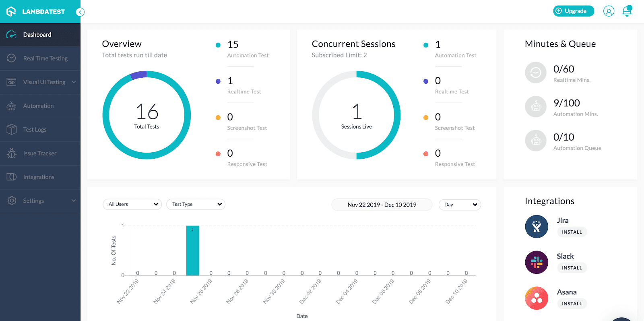Collapse the sidebar with the arrow button
The width and height of the screenshot is (644, 321).
(x=80, y=12)
